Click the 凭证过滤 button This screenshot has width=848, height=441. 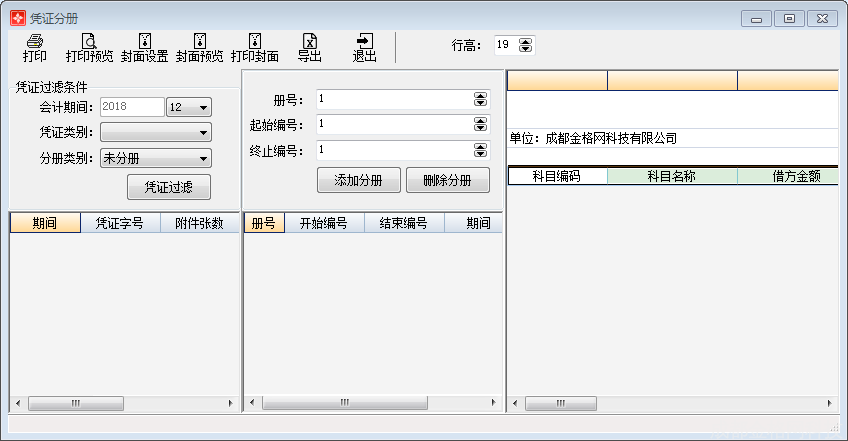pyautogui.click(x=169, y=187)
